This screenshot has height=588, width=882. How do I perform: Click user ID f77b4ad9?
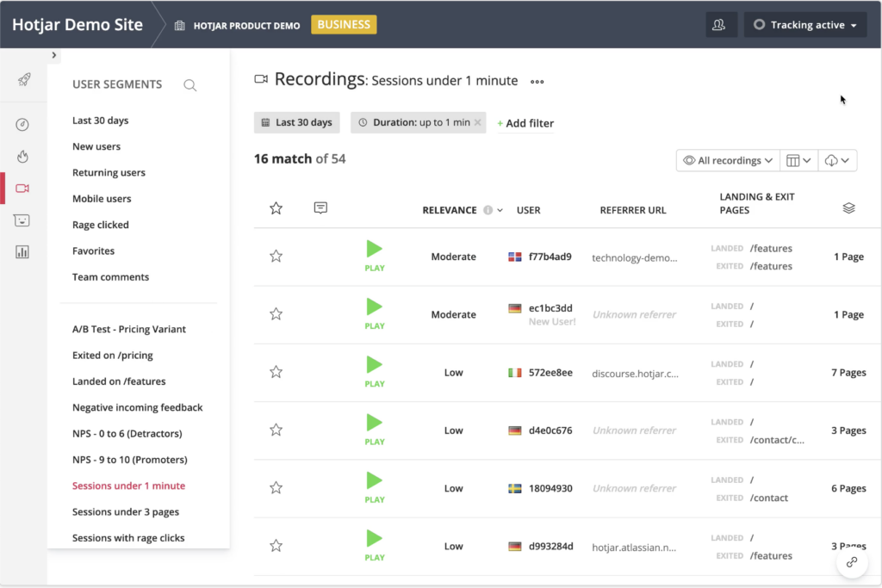click(x=550, y=257)
